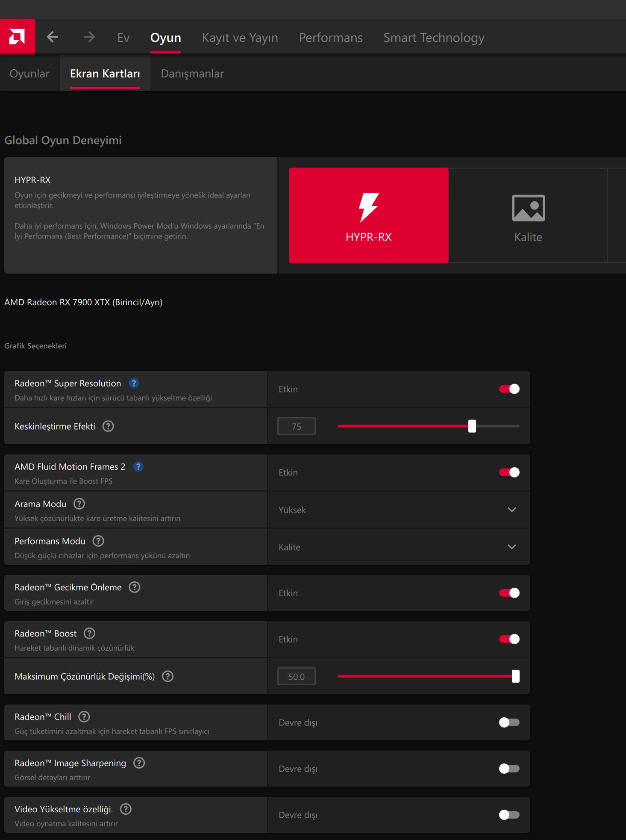626x840 pixels.
Task: Turn off AMD Fluid Motion Frames 2
Action: [509, 472]
